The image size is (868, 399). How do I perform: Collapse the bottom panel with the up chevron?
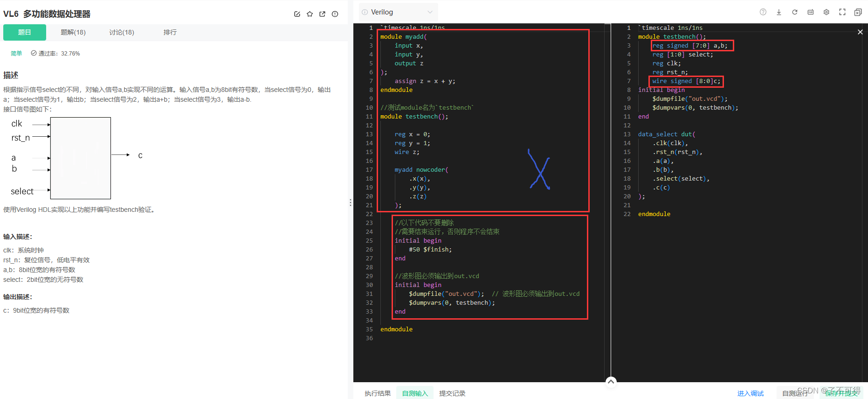click(611, 382)
